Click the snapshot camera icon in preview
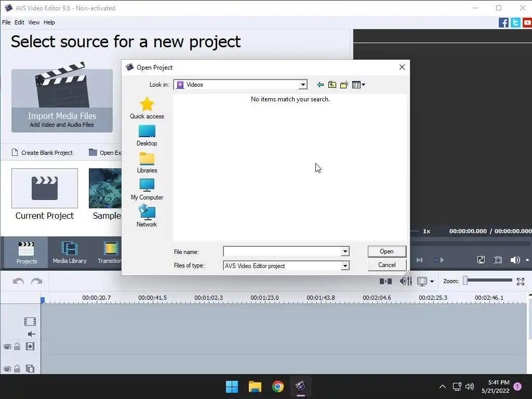 (x=498, y=260)
